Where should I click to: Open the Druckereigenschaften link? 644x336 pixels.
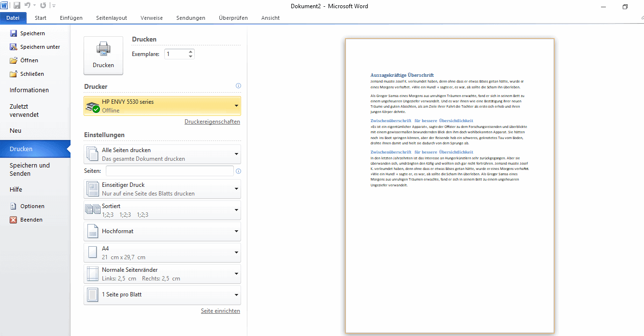pyautogui.click(x=212, y=122)
